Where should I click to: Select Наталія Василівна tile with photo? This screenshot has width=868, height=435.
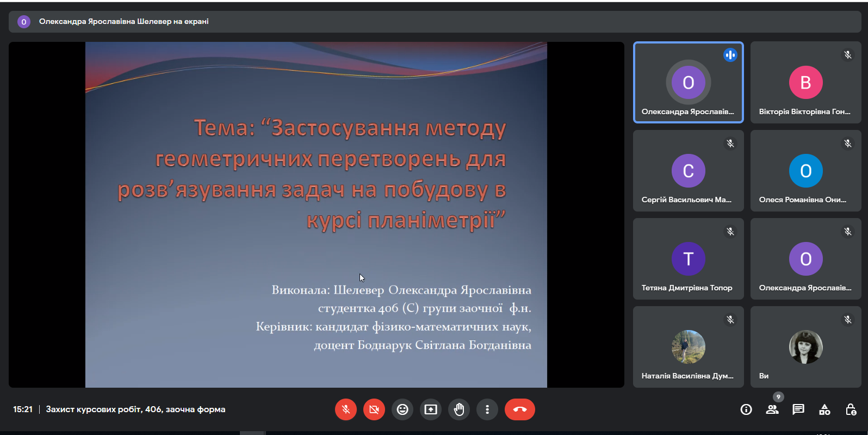pos(689,347)
